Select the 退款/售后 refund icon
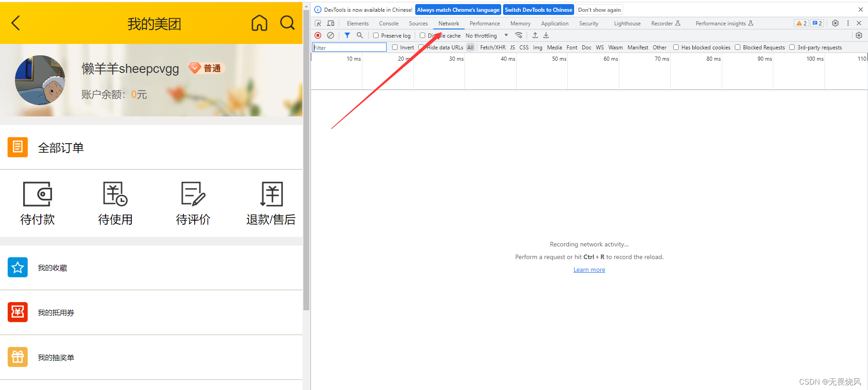 [x=271, y=194]
